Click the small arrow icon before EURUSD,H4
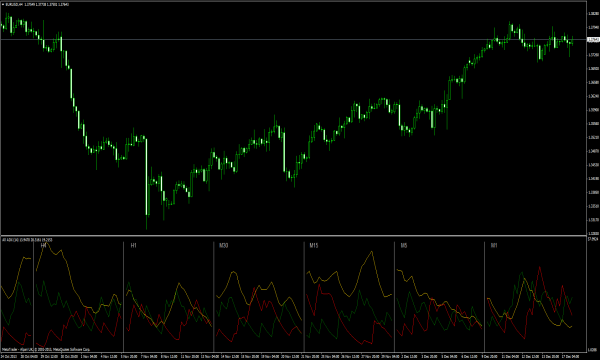The width and height of the screenshot is (600, 360). 3,4
